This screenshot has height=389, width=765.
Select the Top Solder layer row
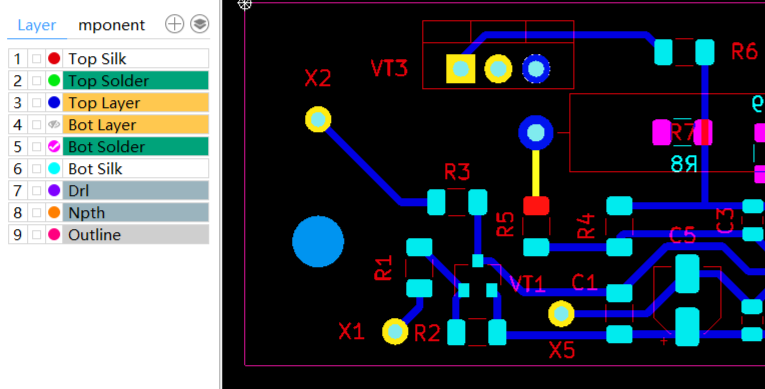pyautogui.click(x=108, y=81)
